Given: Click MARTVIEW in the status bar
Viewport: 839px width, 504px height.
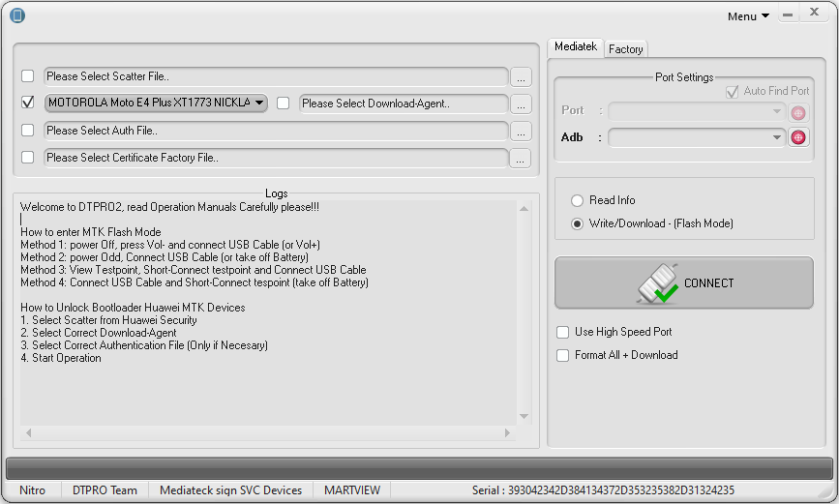Looking at the screenshot, I should coord(352,490).
